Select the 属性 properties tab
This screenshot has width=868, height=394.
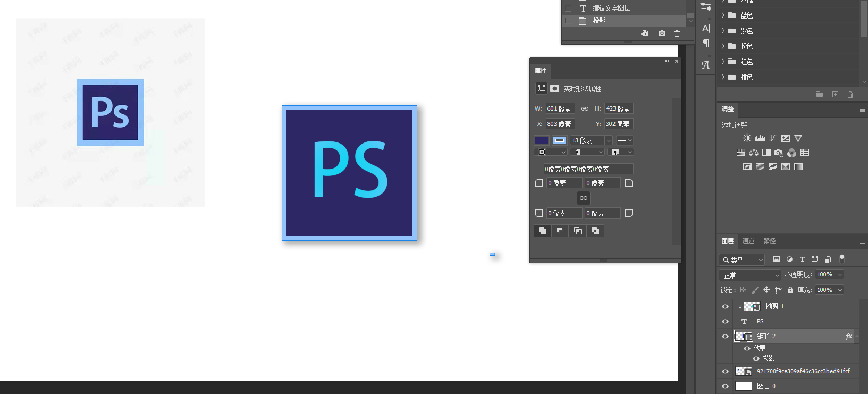click(541, 71)
